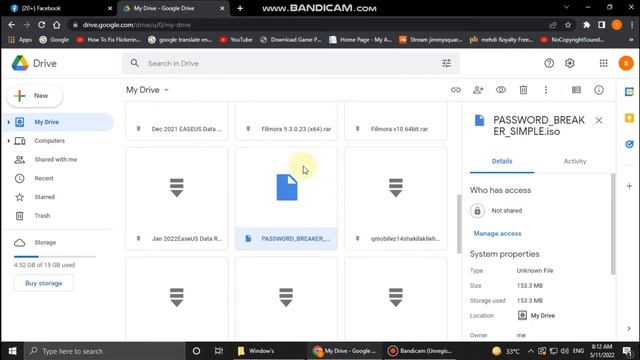This screenshot has width=640, height=360.
Task: Open the YouTube bookmark
Action: pyautogui.click(x=236, y=40)
